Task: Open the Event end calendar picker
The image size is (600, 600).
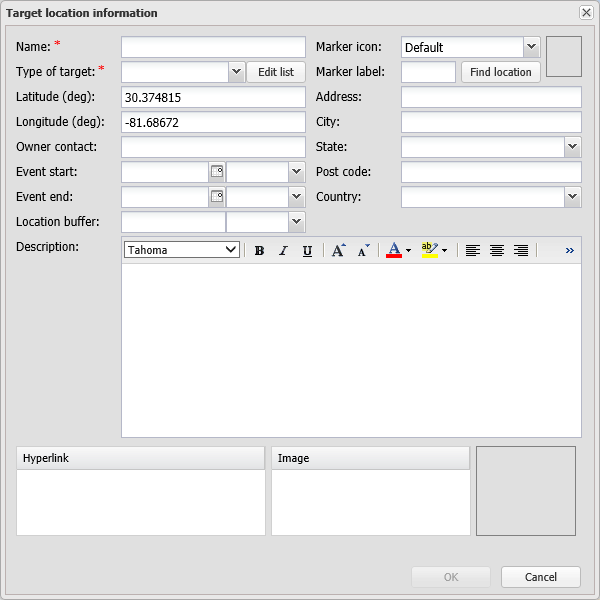Action: [x=216, y=197]
